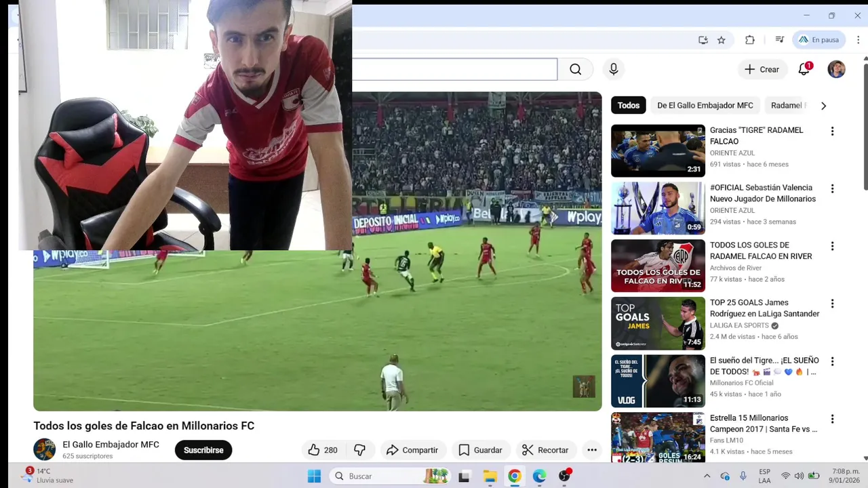The width and height of the screenshot is (868, 488).
Task: Open the clock showing 7:08 p. m.
Action: (845, 476)
